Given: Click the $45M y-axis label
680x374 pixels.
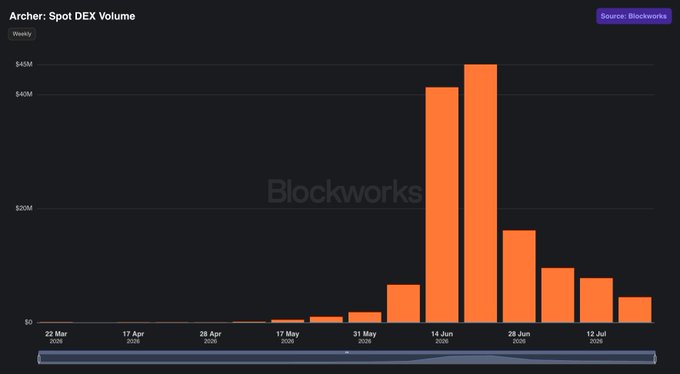Looking at the screenshot, I should (x=24, y=64).
